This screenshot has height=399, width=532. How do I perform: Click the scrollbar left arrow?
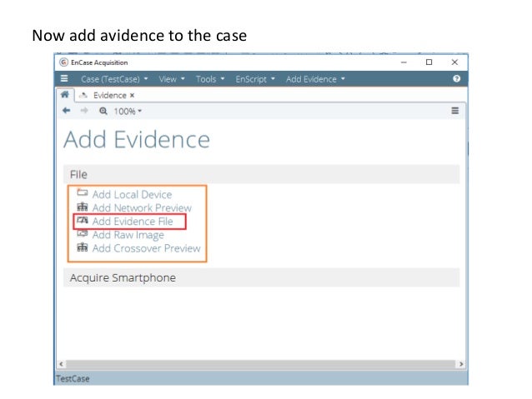click(x=61, y=364)
